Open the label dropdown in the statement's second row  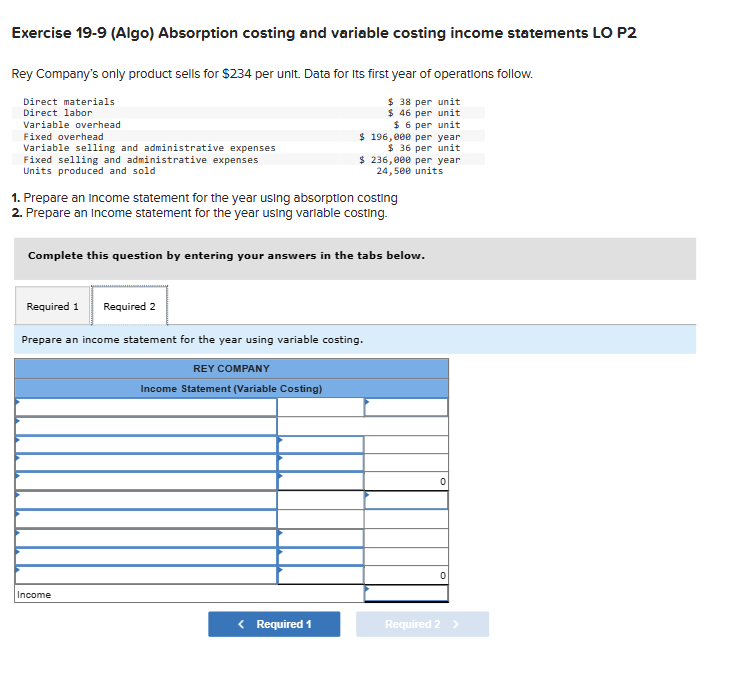coord(146,426)
